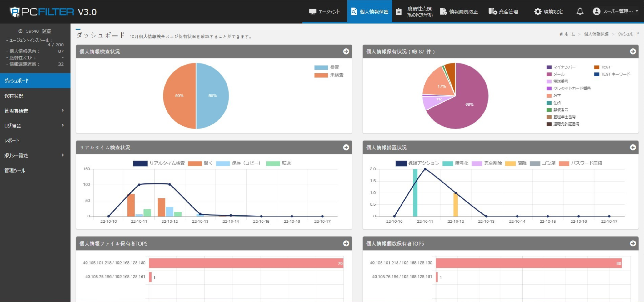This screenshot has height=302, width=644.
Task: Open the notification bell icon
Action: (x=580, y=12)
